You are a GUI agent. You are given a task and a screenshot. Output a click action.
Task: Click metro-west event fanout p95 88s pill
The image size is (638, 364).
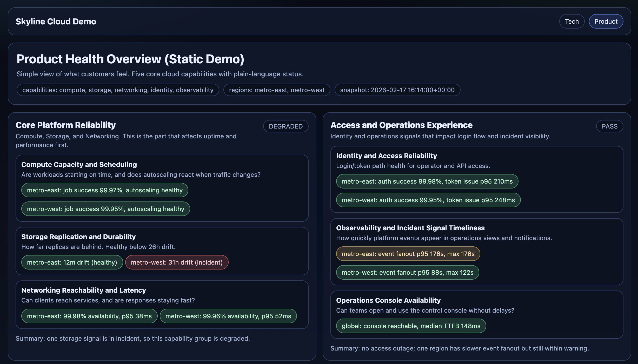[x=407, y=272]
